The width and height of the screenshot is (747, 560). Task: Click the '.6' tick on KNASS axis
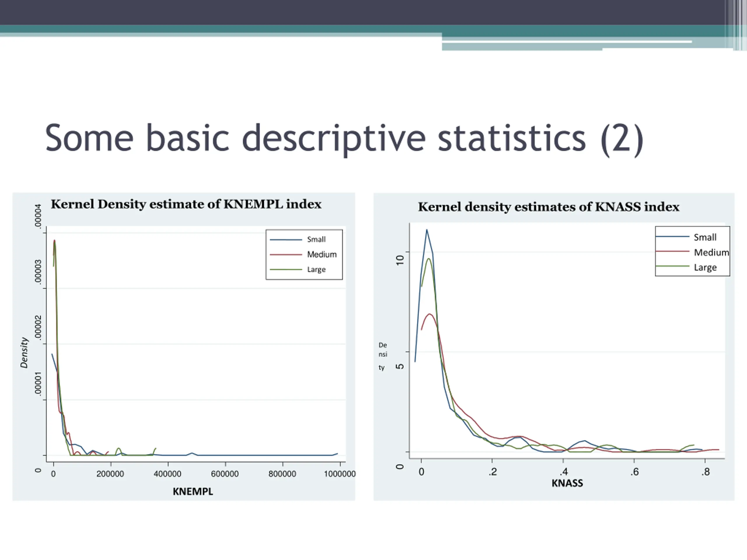(635, 472)
